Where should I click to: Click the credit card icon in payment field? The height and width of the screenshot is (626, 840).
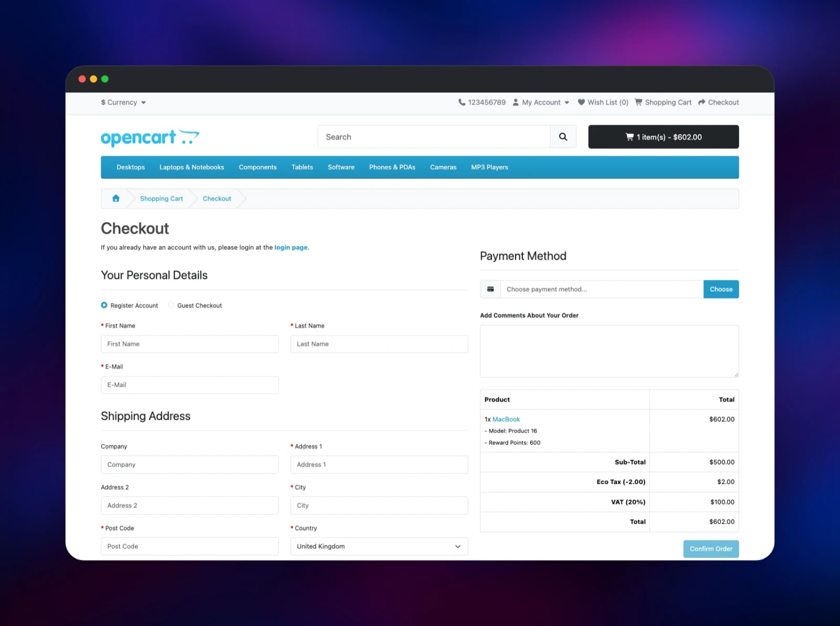coord(490,289)
